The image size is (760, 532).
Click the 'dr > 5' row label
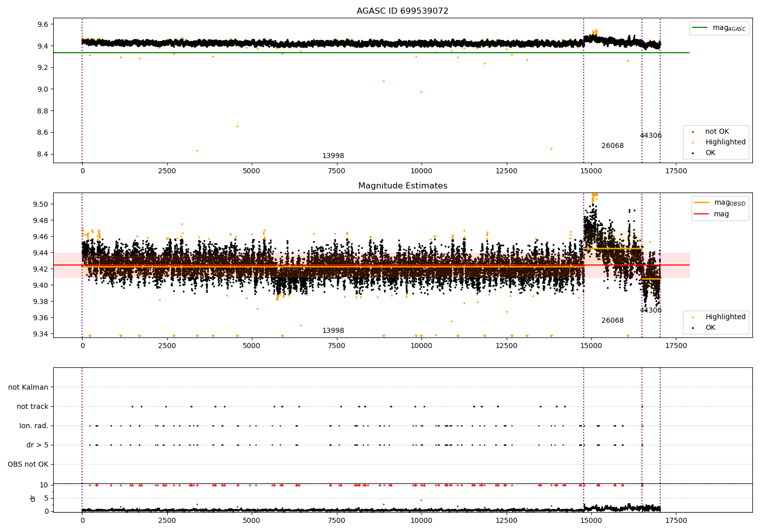point(37,445)
